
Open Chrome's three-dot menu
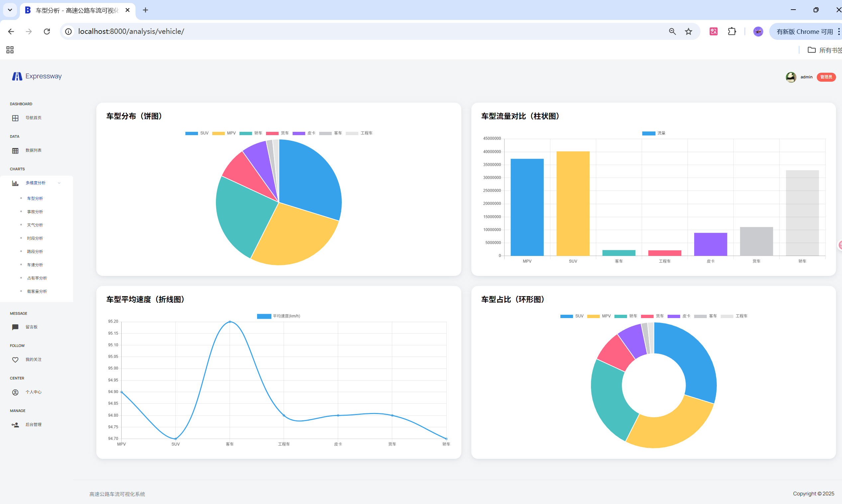839,32
